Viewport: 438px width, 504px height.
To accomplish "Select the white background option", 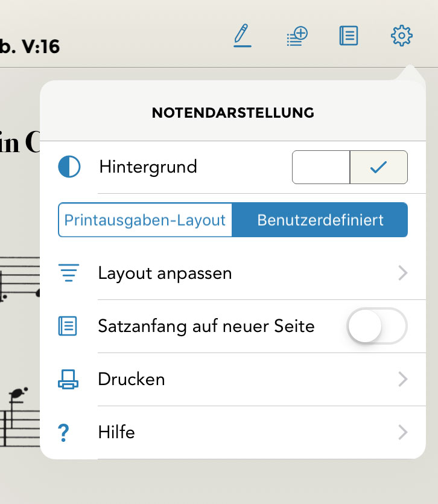I will pos(321,167).
